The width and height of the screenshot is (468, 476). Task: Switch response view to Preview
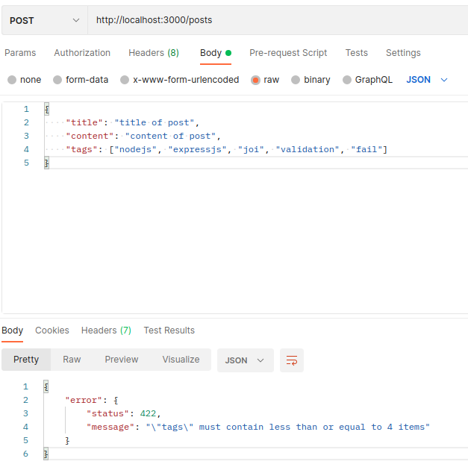coord(122,360)
